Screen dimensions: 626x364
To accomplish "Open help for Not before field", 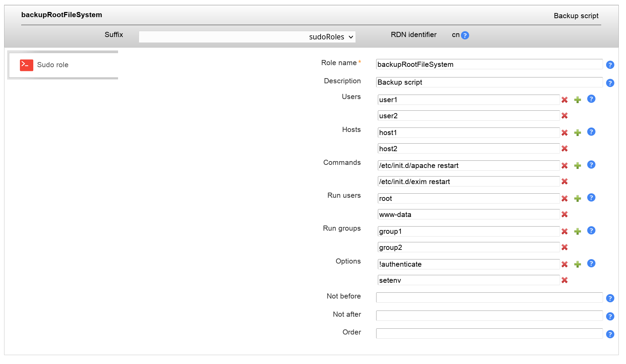I will click(x=610, y=298).
